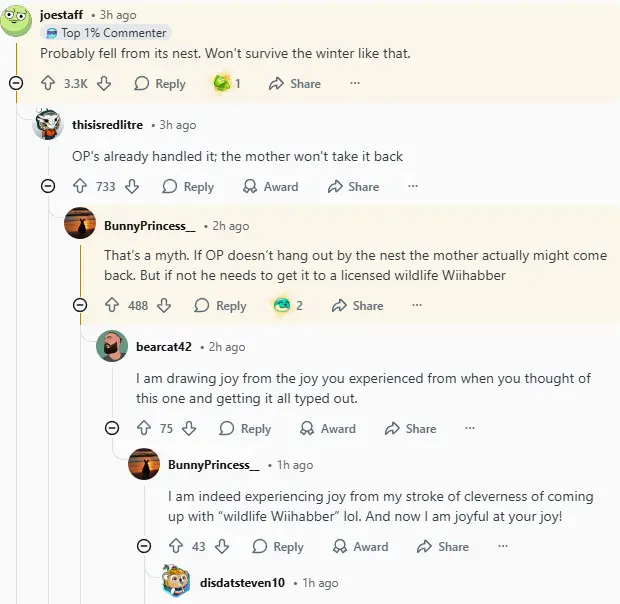Give an Award to bearcat42's comment

pyautogui.click(x=327, y=428)
